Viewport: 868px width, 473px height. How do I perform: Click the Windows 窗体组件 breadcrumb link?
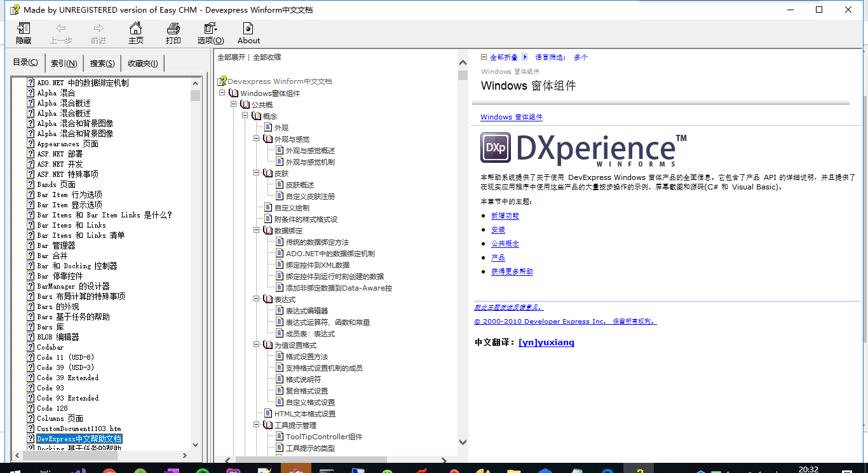512,117
